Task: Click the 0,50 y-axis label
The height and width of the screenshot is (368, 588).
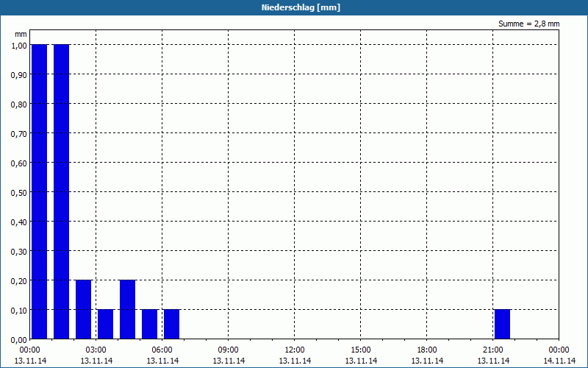Action: coord(19,193)
